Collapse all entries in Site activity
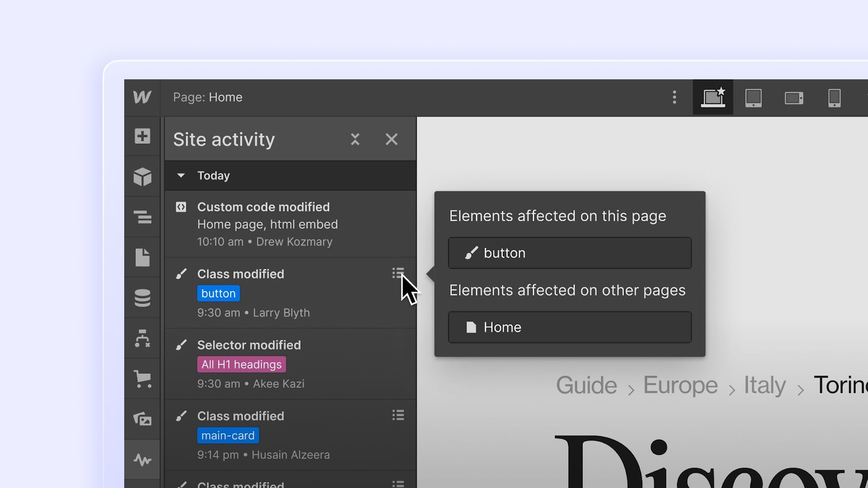The width and height of the screenshot is (868, 488). (x=355, y=139)
